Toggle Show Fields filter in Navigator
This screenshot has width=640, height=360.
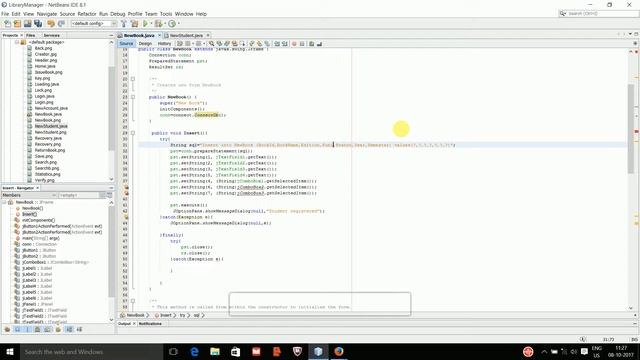(18, 329)
